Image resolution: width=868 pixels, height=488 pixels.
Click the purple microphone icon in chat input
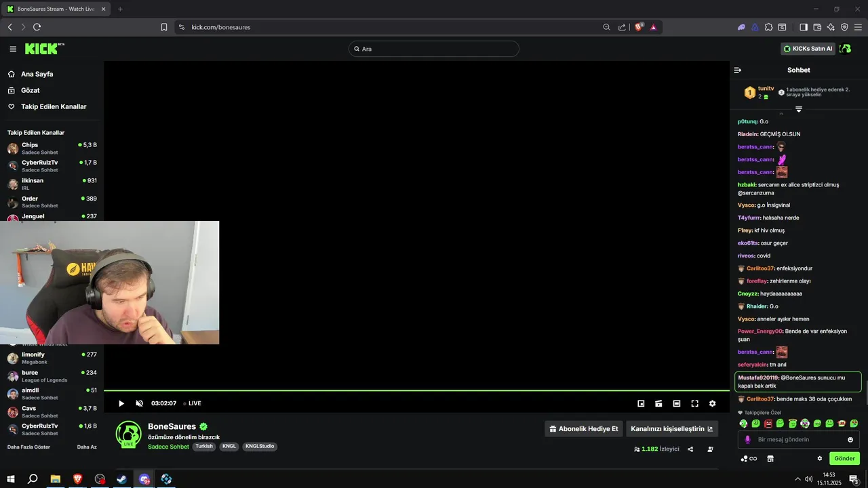(x=747, y=439)
